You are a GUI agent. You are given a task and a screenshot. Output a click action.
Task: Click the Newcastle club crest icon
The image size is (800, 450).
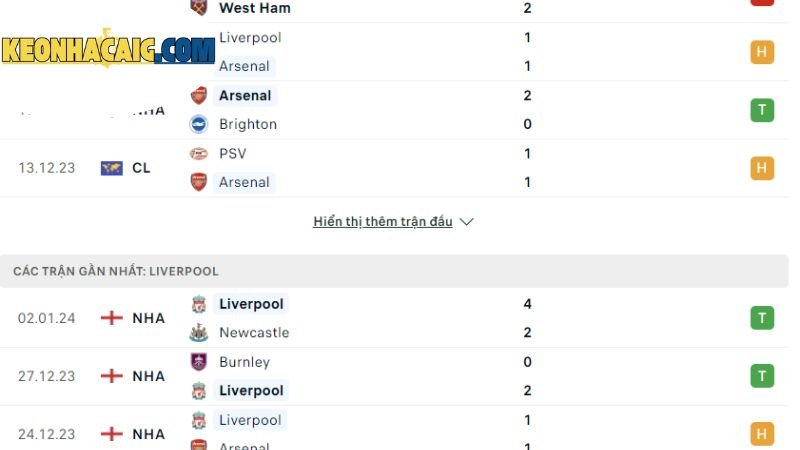pos(198,333)
